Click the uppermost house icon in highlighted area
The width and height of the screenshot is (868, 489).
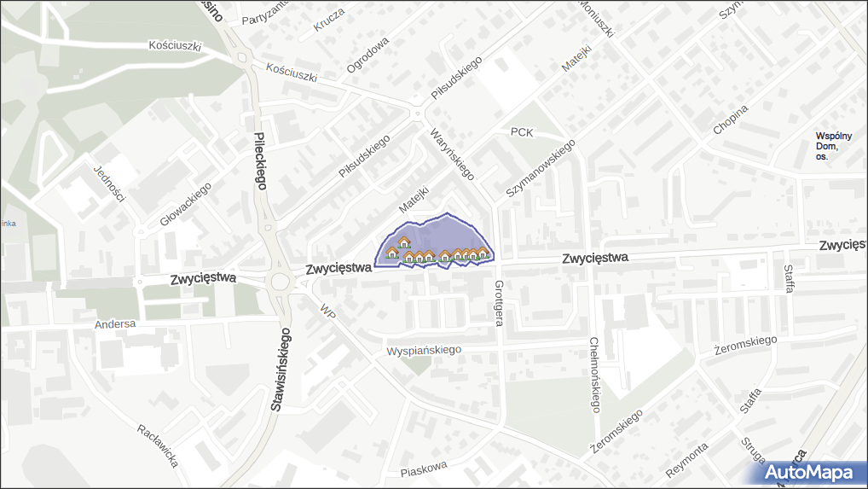click(x=404, y=243)
